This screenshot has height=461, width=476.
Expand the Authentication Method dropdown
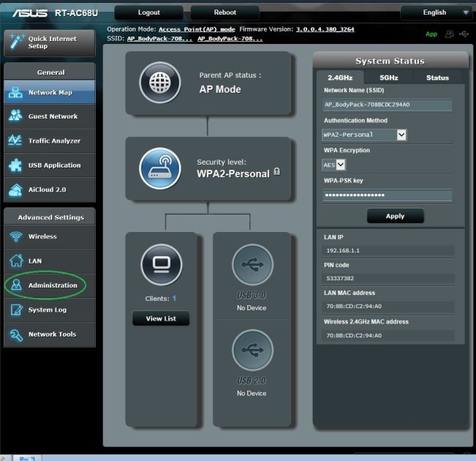tap(401, 135)
